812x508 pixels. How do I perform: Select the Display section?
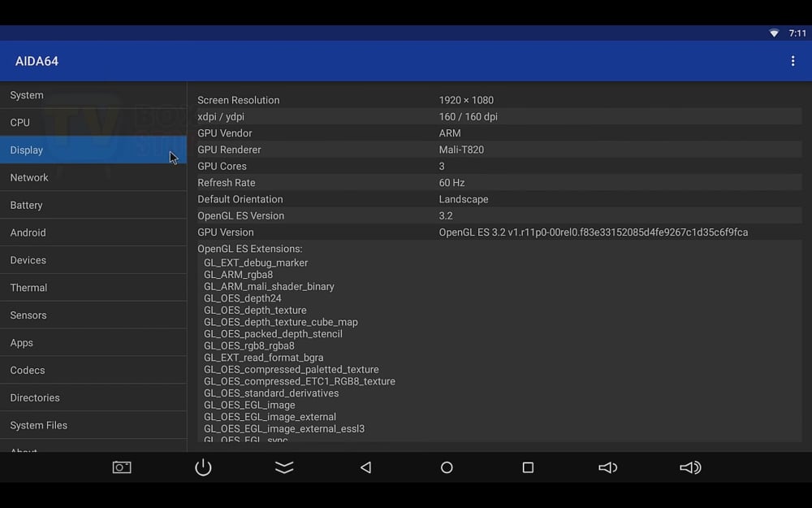coord(93,150)
